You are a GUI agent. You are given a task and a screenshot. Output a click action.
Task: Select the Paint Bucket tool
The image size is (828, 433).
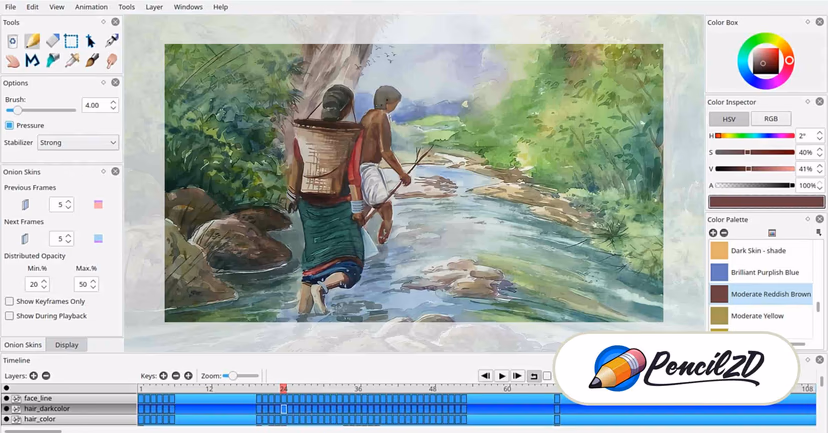point(52,61)
